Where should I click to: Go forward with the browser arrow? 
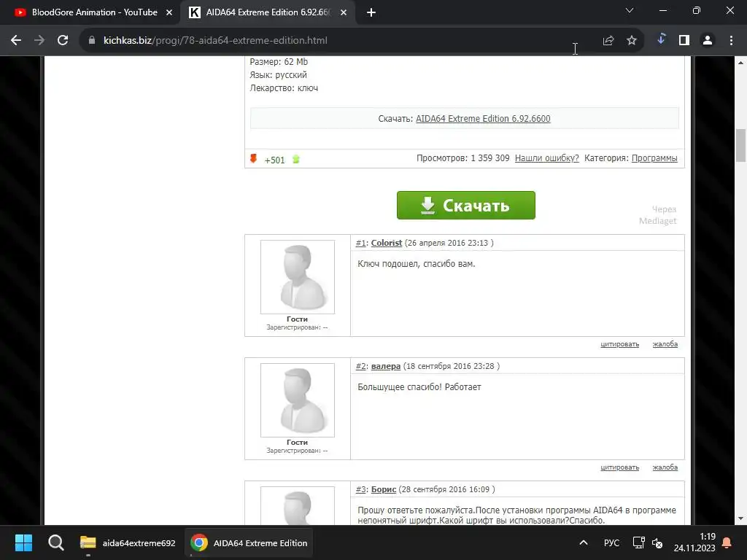pos(39,41)
